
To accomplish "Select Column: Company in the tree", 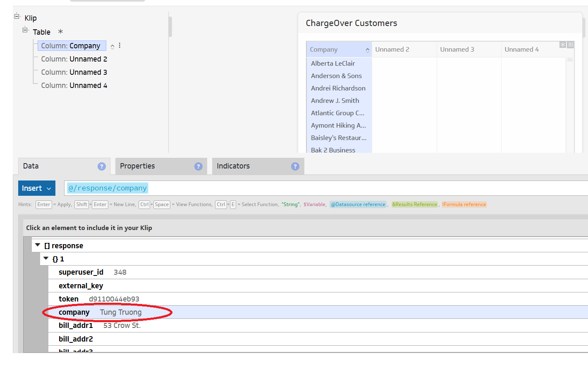I will [x=72, y=46].
